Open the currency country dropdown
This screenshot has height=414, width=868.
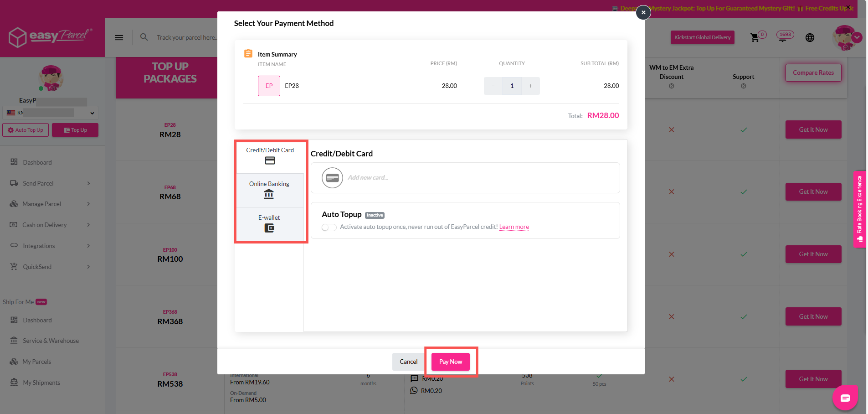point(50,113)
